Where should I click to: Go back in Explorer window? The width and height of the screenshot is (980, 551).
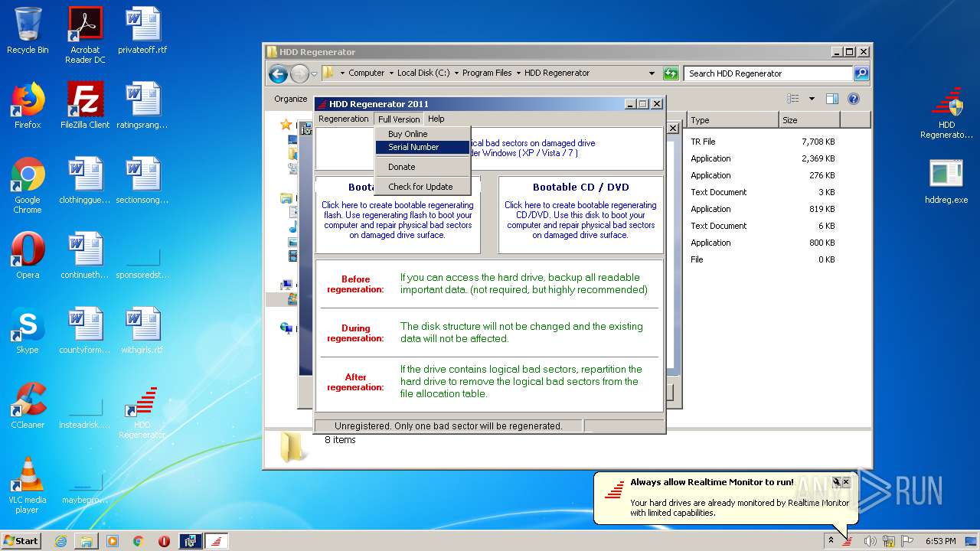coord(278,73)
